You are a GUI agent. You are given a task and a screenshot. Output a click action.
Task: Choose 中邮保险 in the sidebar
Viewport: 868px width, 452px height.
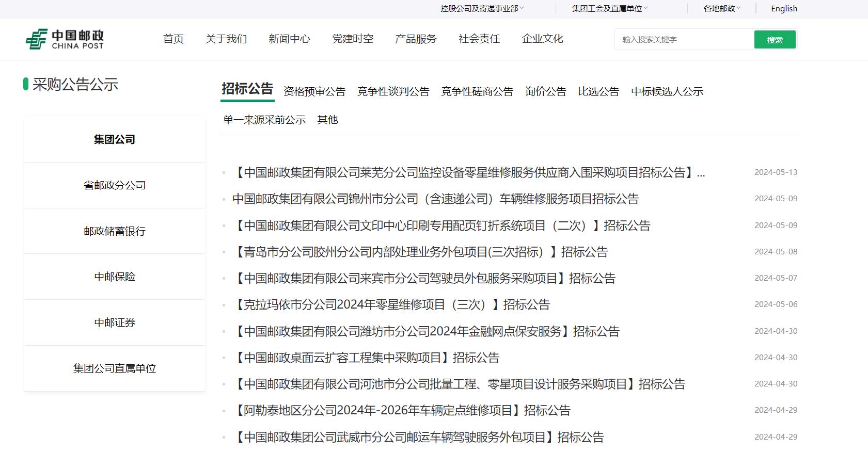pos(115,277)
